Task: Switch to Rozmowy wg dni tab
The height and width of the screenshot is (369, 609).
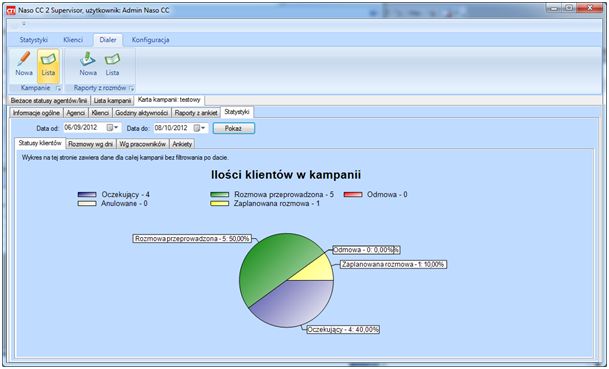Action: tap(90, 144)
